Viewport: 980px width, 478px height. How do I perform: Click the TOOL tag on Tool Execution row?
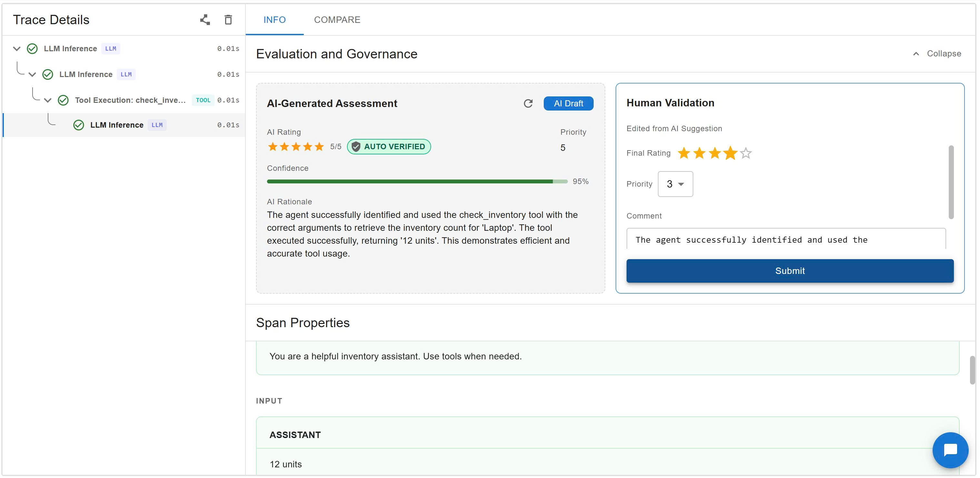[x=203, y=100]
